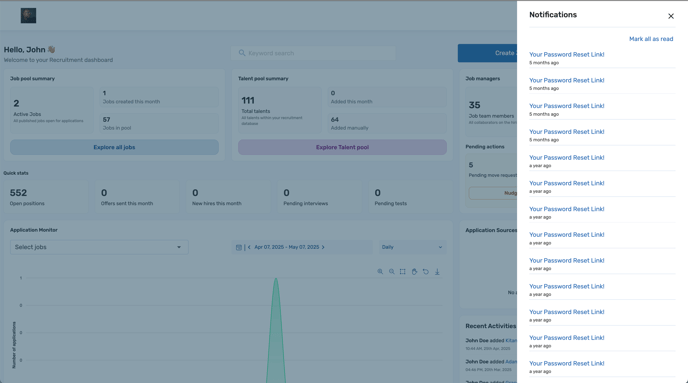Expand the Daily interval dropdown
This screenshot has height=383, width=688.
point(412,247)
